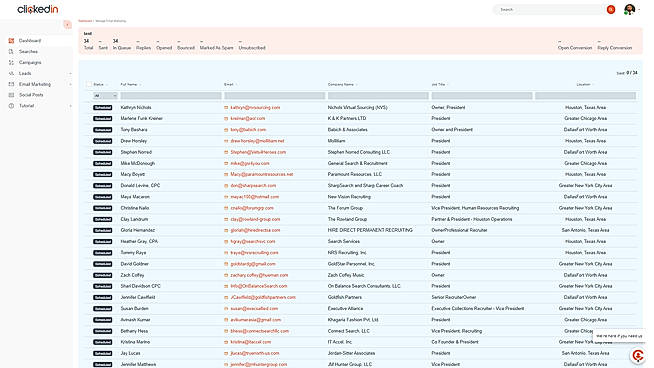Open the Tutorial help icon
The image size is (654, 368).
[x=11, y=106]
